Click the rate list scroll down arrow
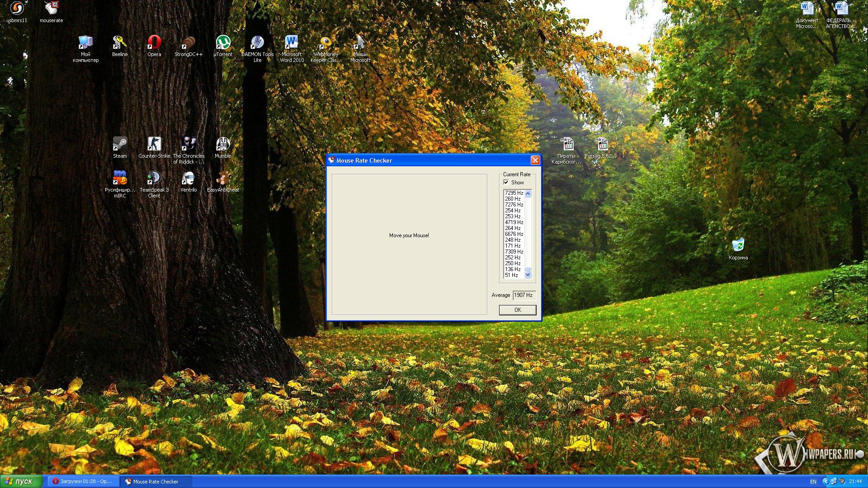 click(528, 274)
